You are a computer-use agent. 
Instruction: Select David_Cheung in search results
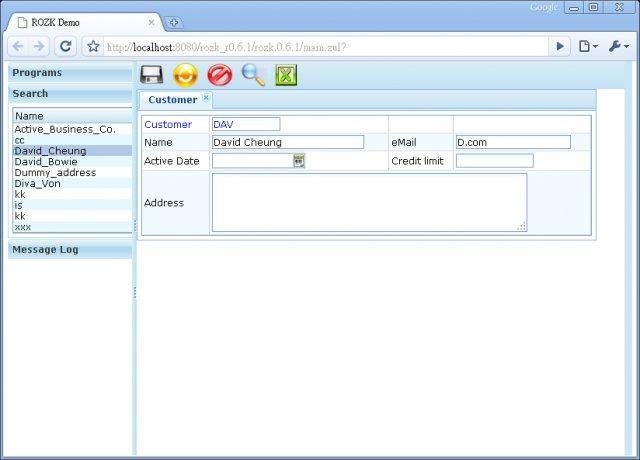tap(73, 151)
